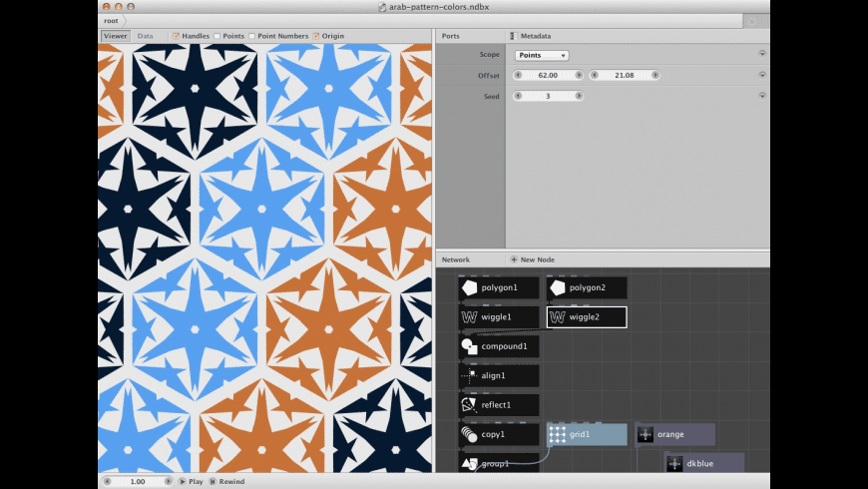The image size is (868, 489).
Task: Select the copy1 node label
Action: tap(493, 435)
